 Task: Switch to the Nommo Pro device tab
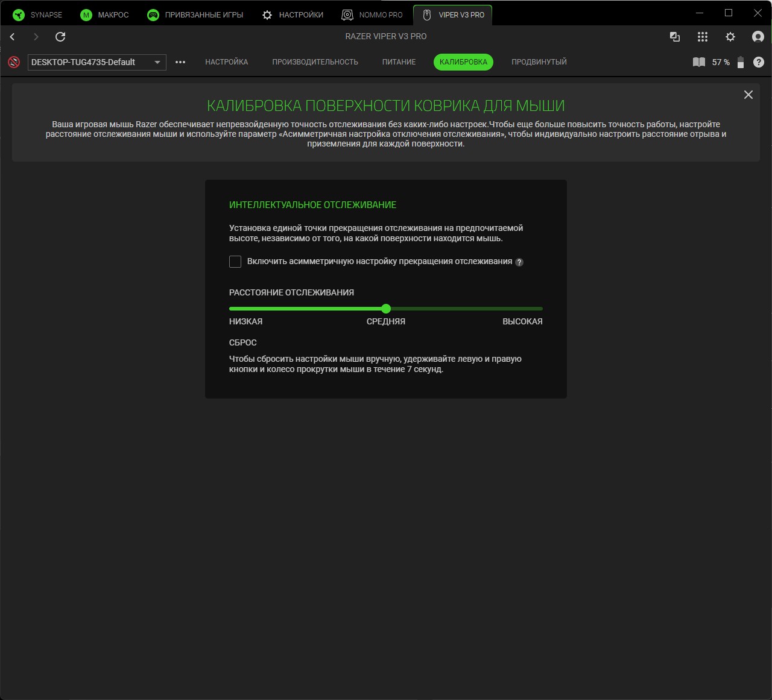(372, 14)
